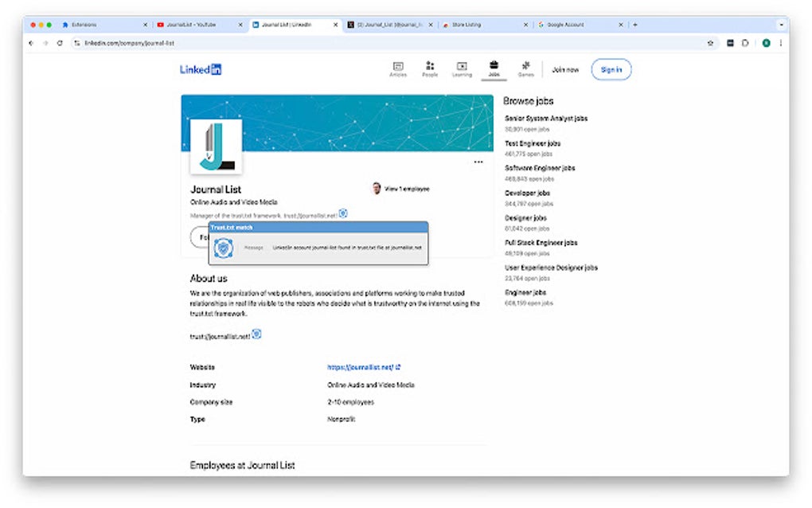Click the company logo thumbnail of Journal List

[x=215, y=148]
